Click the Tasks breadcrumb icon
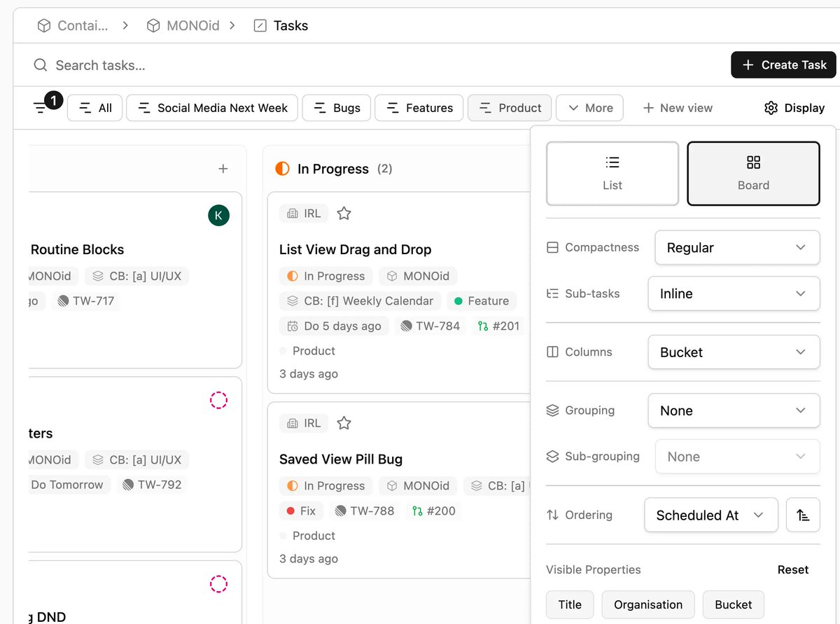Image resolution: width=840 pixels, height=624 pixels. click(x=260, y=26)
